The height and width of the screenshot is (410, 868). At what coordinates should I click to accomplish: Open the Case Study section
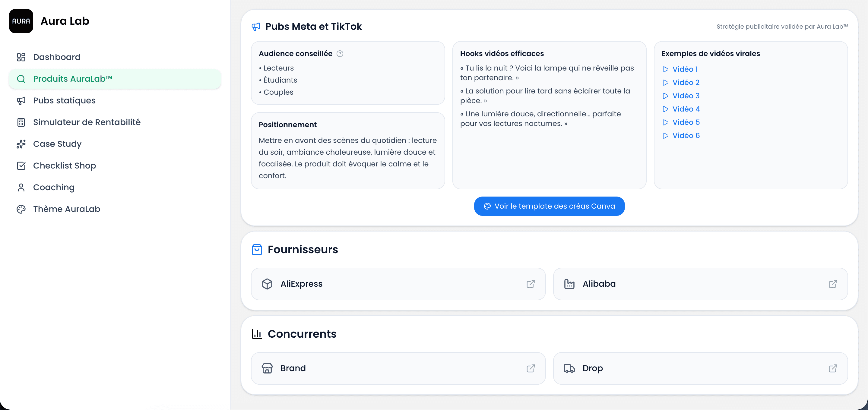tap(57, 144)
